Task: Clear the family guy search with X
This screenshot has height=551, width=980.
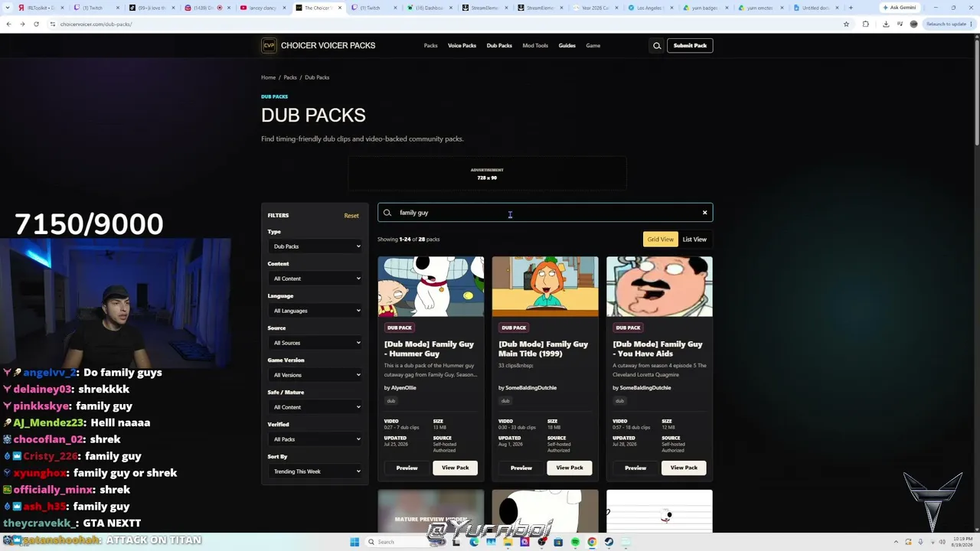Action: [x=704, y=213]
